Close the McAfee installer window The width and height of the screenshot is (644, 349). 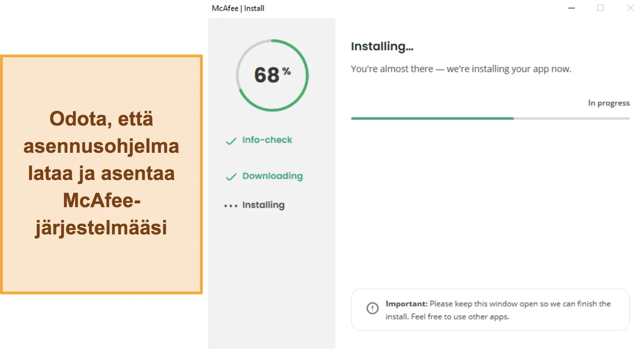coord(630,8)
